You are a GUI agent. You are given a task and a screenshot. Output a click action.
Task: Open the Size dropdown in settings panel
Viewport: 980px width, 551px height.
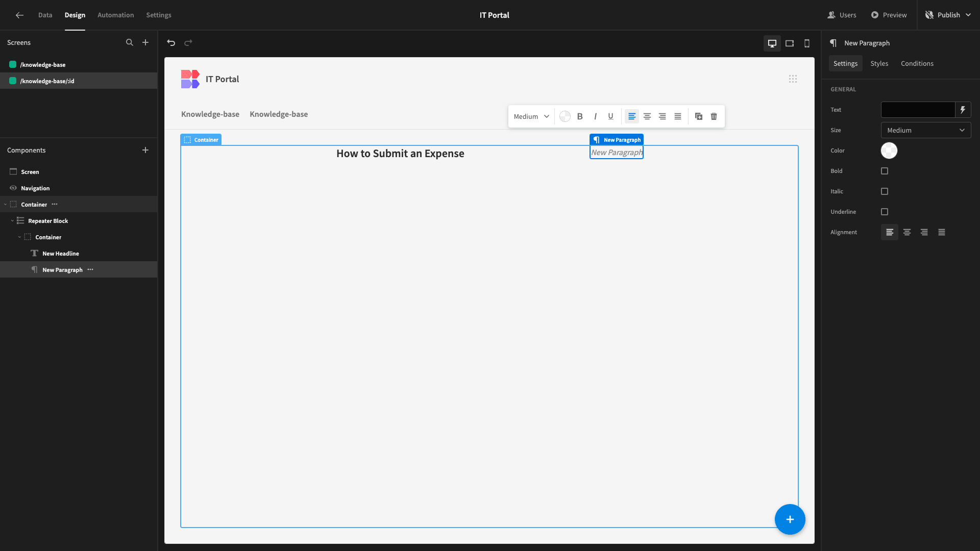click(x=926, y=130)
